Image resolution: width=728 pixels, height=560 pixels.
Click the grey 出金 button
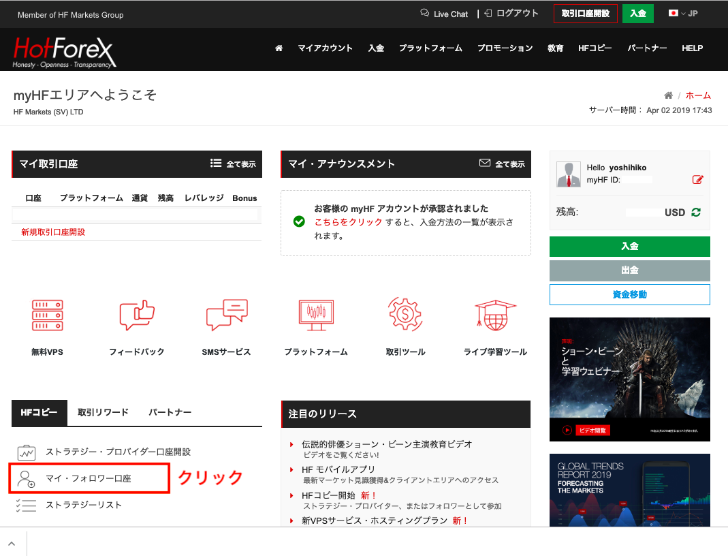629,270
